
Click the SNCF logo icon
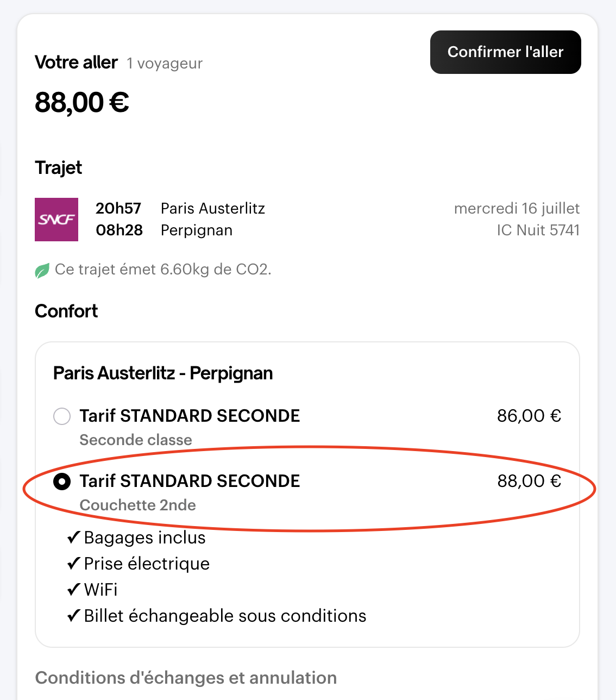[x=56, y=220]
